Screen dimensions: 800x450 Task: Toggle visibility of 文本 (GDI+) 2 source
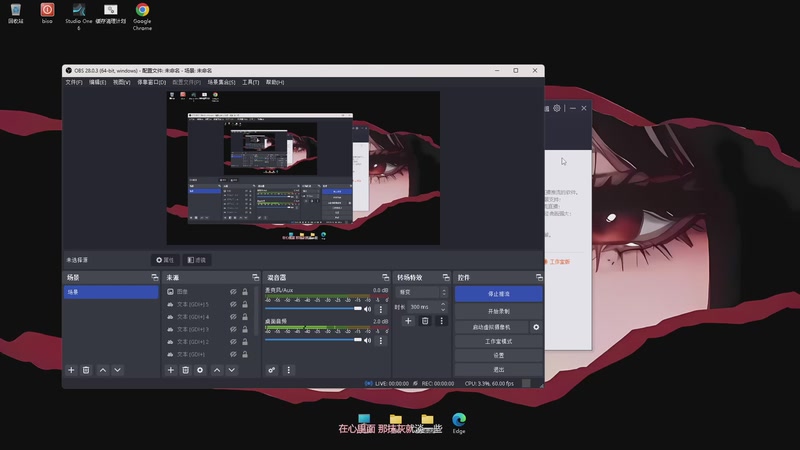233,342
